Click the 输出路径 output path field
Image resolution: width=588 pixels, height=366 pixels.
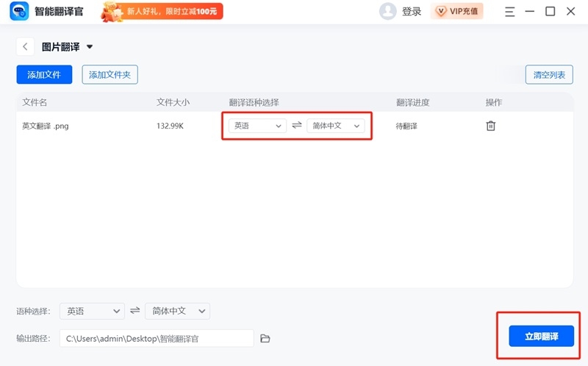click(157, 339)
